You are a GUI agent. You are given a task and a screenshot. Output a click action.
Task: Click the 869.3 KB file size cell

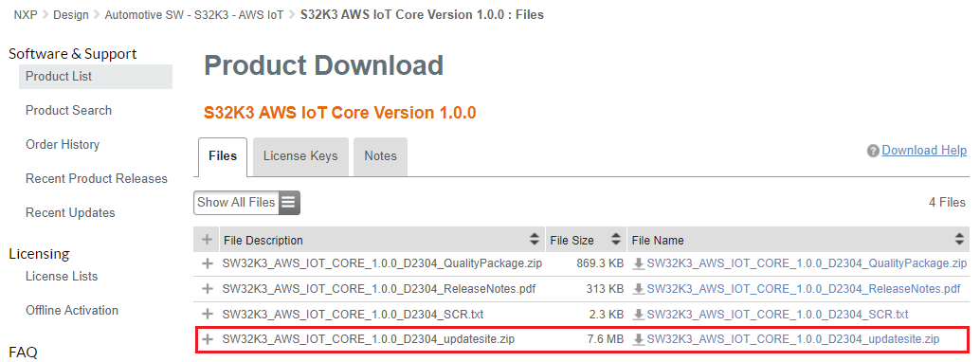point(600,263)
